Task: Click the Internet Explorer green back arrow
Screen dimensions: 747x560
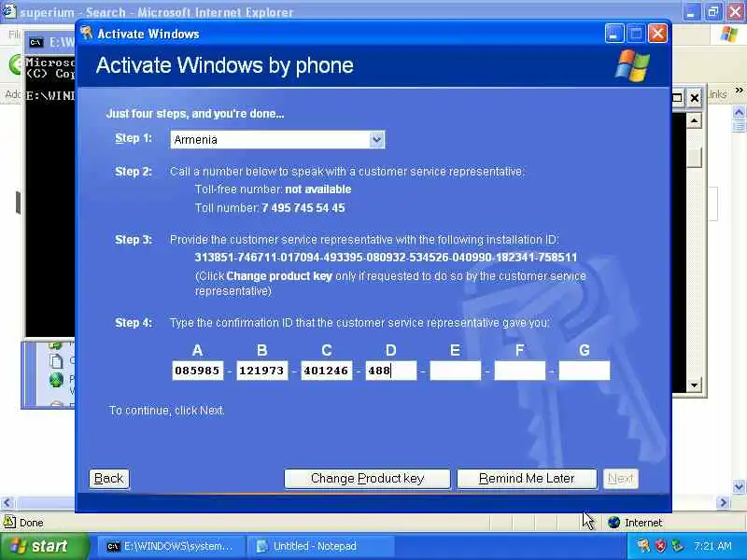Action: click(x=15, y=63)
